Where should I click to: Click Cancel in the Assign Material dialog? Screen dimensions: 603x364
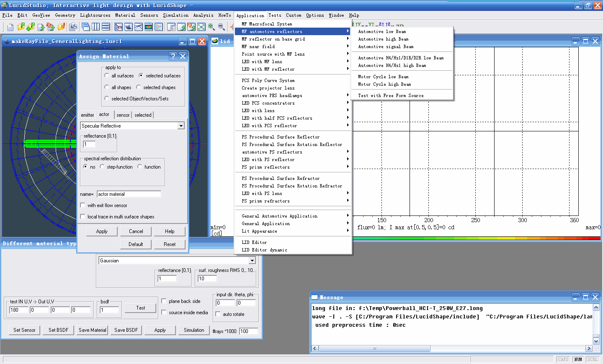136,231
